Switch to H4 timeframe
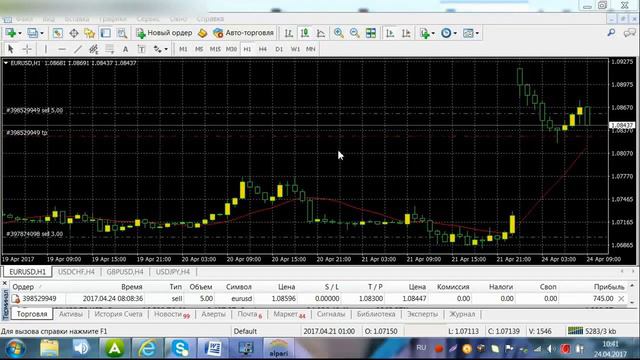Screen dimensions: 640x360 point(263,49)
